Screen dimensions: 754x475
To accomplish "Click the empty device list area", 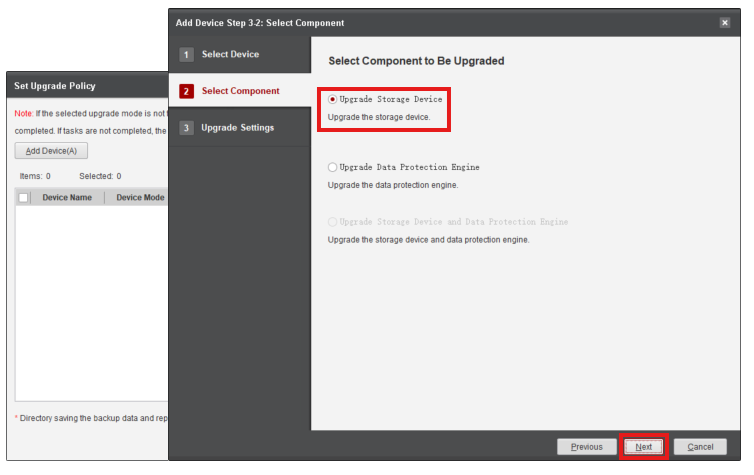I will 90,300.
